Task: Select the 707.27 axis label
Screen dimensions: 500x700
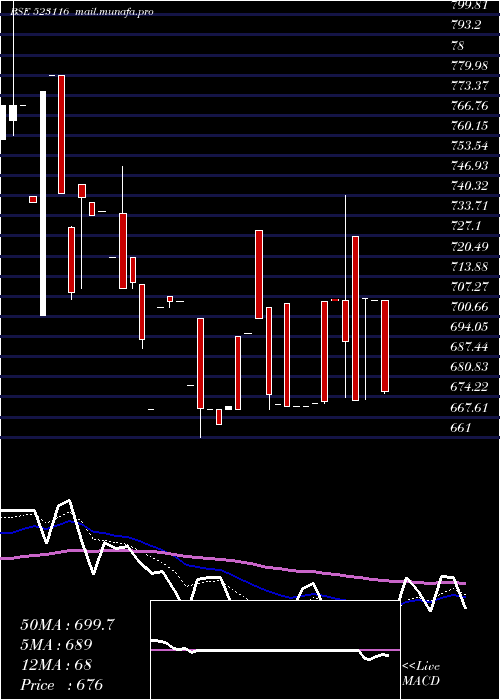Action: coord(471,287)
